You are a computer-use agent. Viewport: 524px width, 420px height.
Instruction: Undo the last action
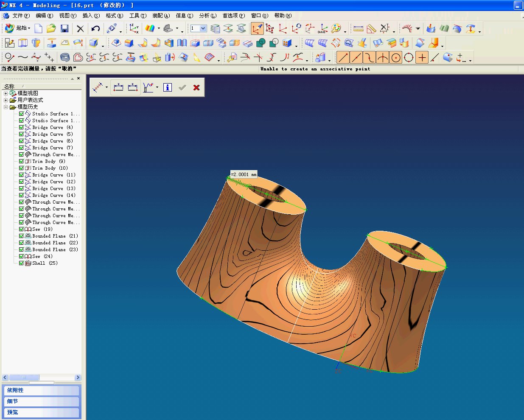tap(95, 28)
